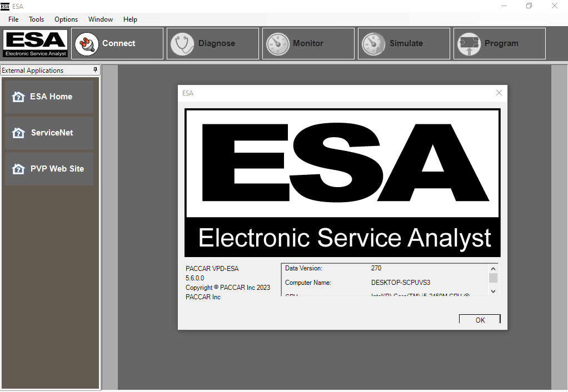Launch the PVP Web Site link
Viewport: 568px width, 392px height.
pyautogui.click(x=49, y=168)
